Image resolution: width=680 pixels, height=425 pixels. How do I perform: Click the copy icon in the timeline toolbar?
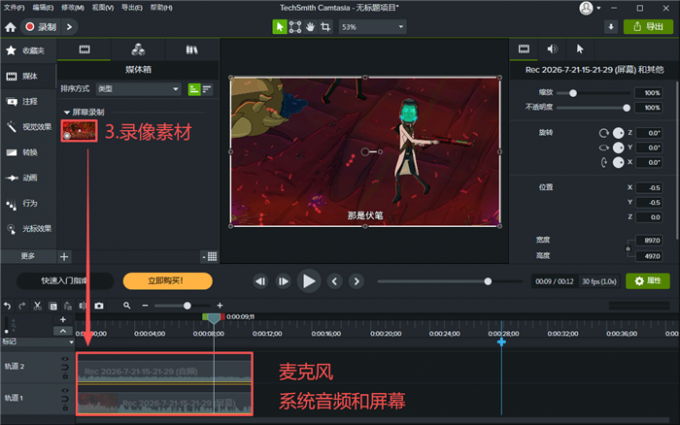pos(53,306)
